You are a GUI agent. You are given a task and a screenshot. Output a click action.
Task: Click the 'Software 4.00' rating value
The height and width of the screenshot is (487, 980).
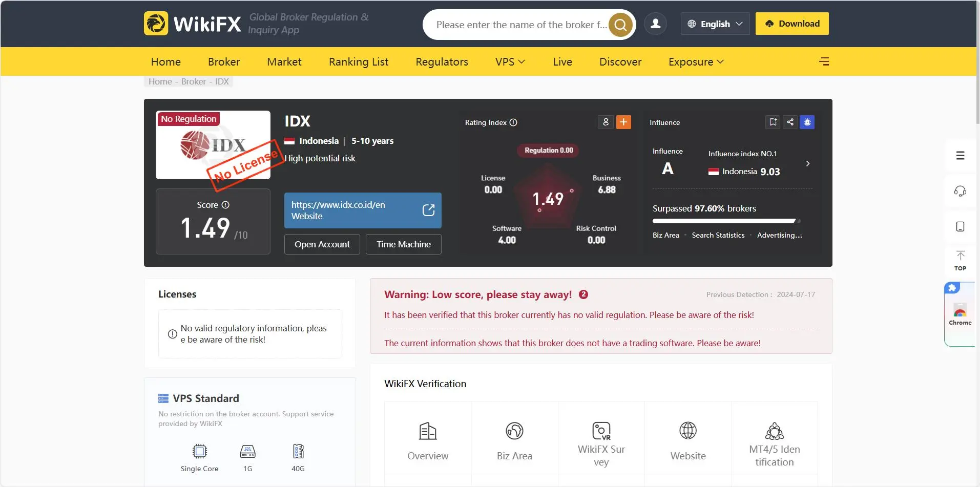click(507, 235)
